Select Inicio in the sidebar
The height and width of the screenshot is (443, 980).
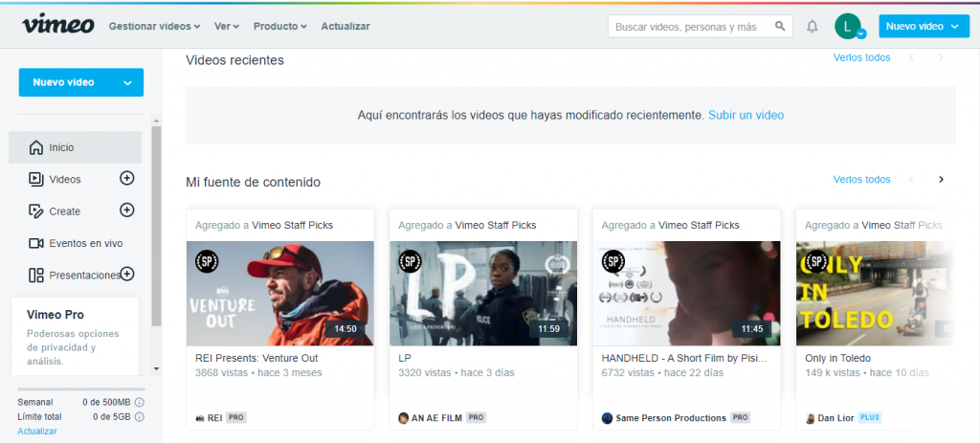(x=75, y=147)
